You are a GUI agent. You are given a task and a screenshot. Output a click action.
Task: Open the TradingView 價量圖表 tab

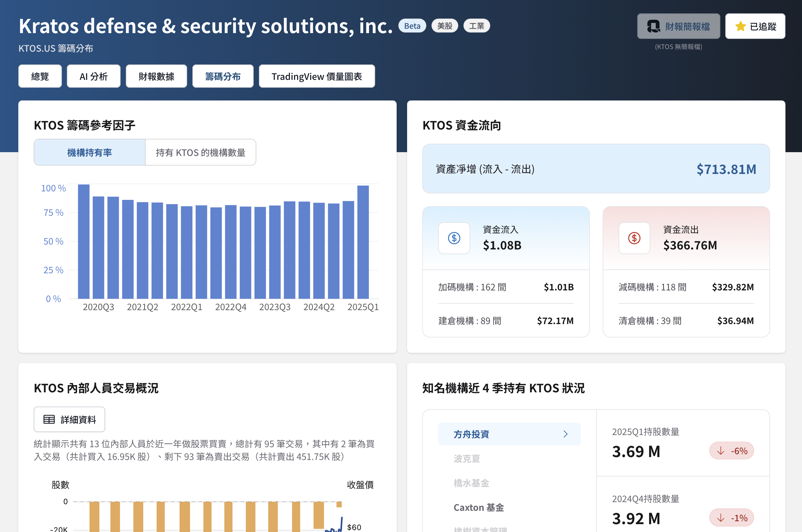pos(317,76)
